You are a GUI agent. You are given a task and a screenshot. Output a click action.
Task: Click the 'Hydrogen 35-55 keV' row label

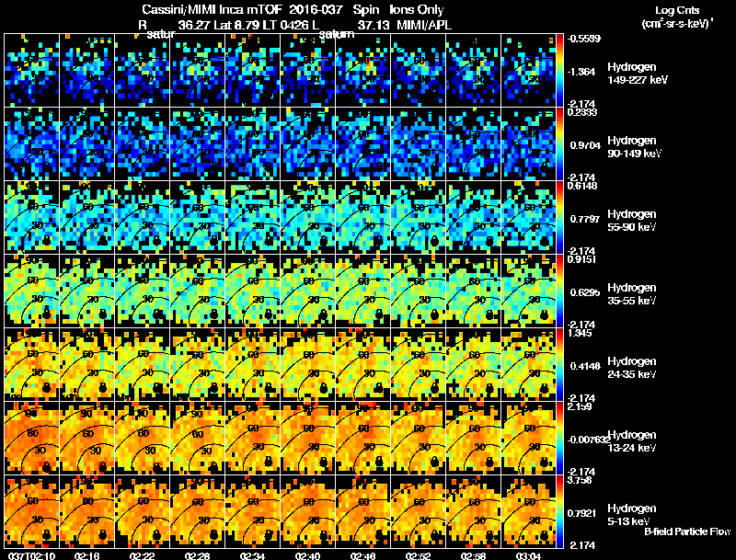coord(632,294)
